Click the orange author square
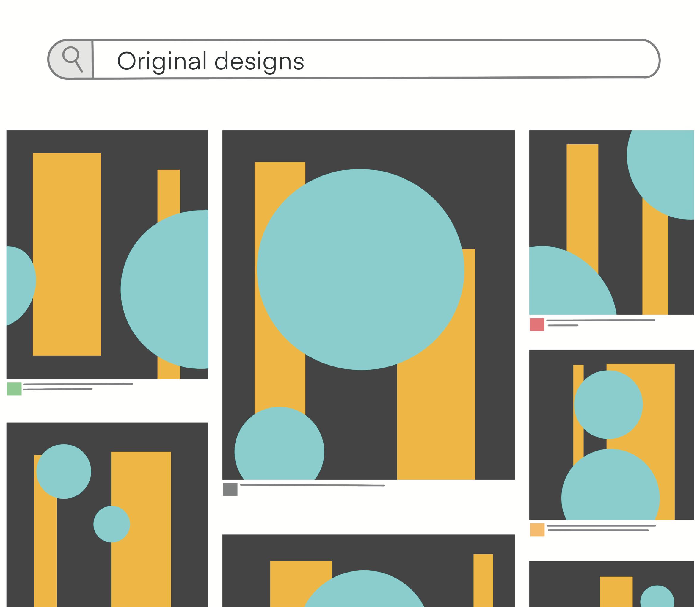700x607 pixels. click(537, 530)
